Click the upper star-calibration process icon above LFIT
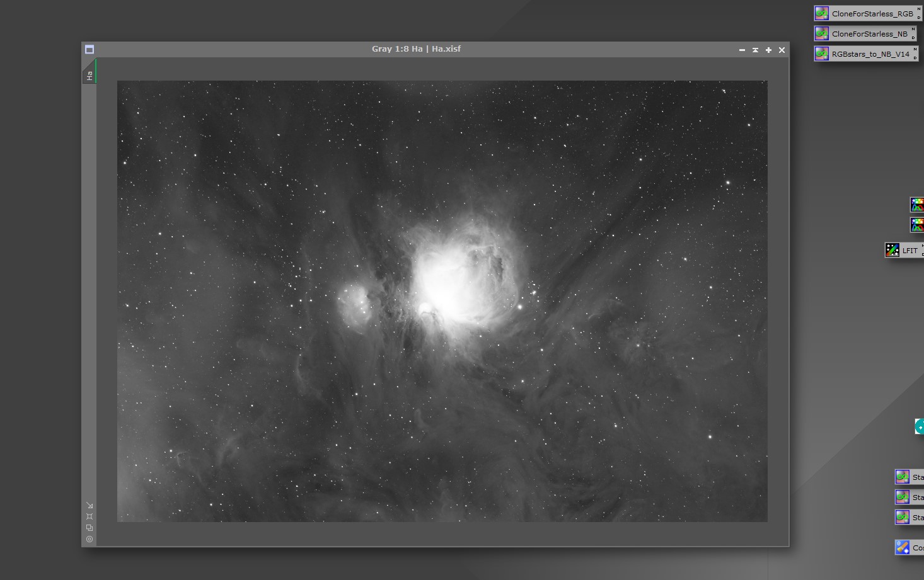 pos(917,204)
